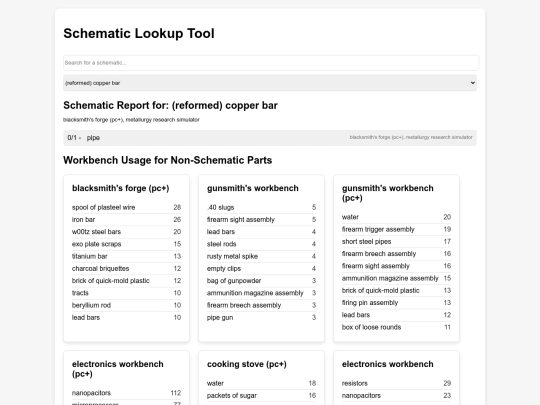Select 'water' in gunsmith's workbench (pc+) card

396,217
